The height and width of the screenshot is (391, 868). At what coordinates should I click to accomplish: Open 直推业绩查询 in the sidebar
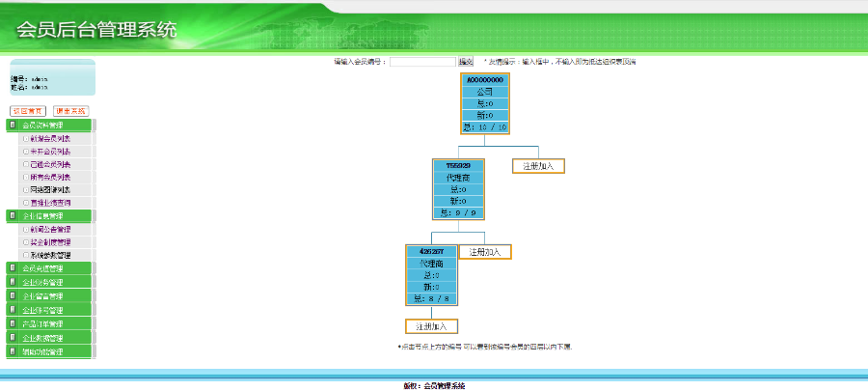[x=50, y=203]
